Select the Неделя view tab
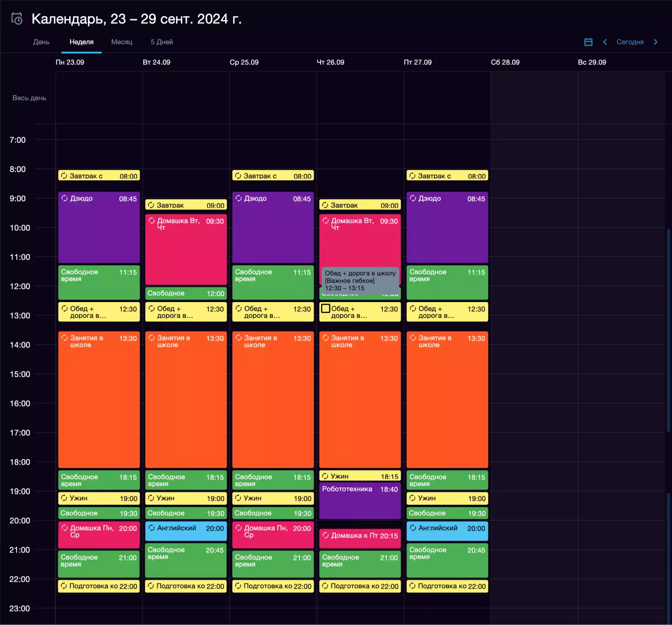The width and height of the screenshot is (672, 625). coord(82,42)
